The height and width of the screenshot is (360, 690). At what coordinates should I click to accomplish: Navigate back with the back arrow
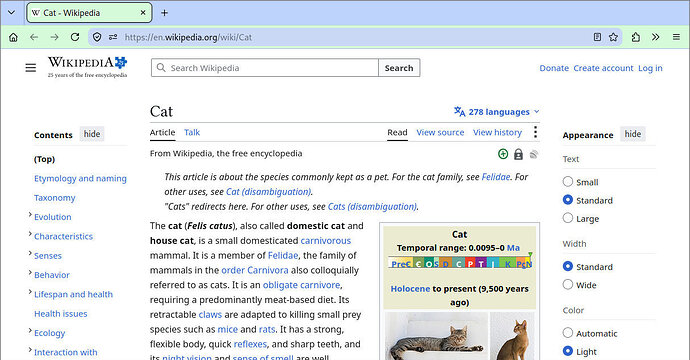coord(34,37)
